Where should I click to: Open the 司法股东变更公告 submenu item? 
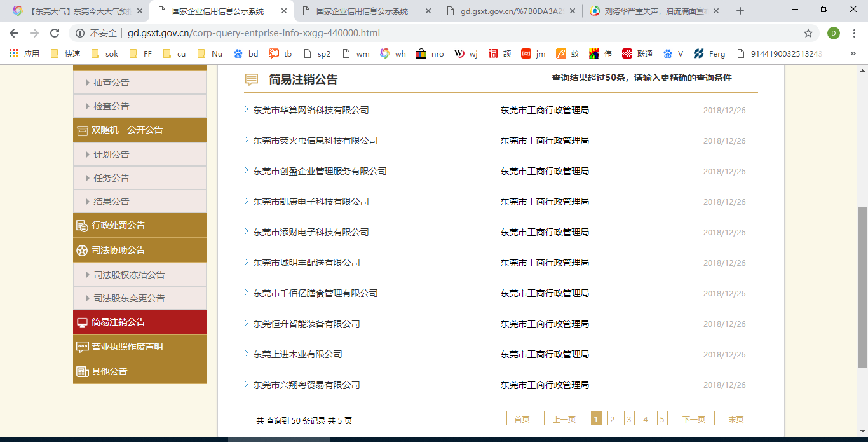(140, 298)
